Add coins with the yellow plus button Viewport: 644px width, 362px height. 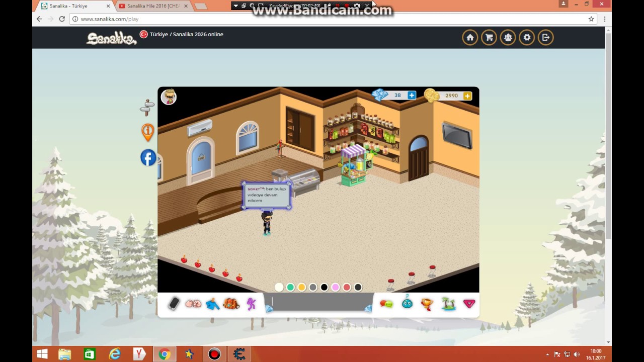[467, 96]
